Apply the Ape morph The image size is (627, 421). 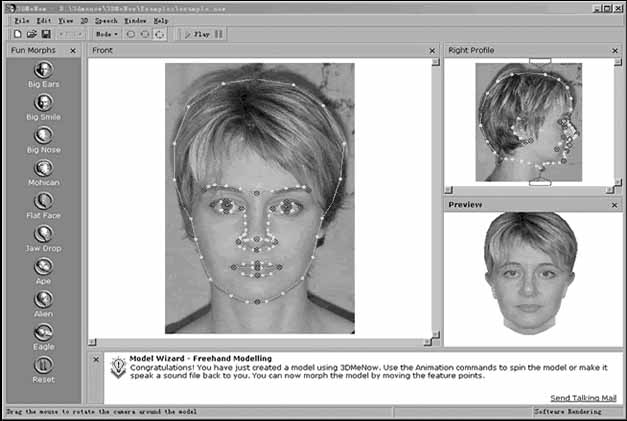click(43, 267)
